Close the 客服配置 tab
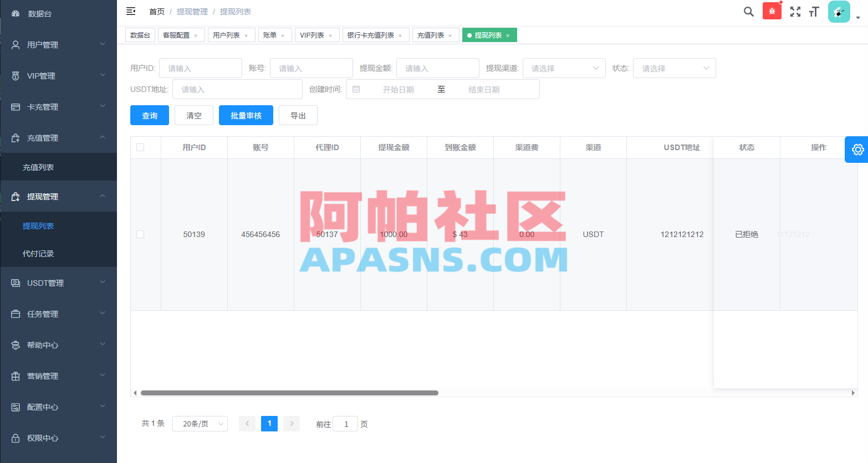Image resolution: width=868 pixels, height=463 pixels. tap(196, 35)
